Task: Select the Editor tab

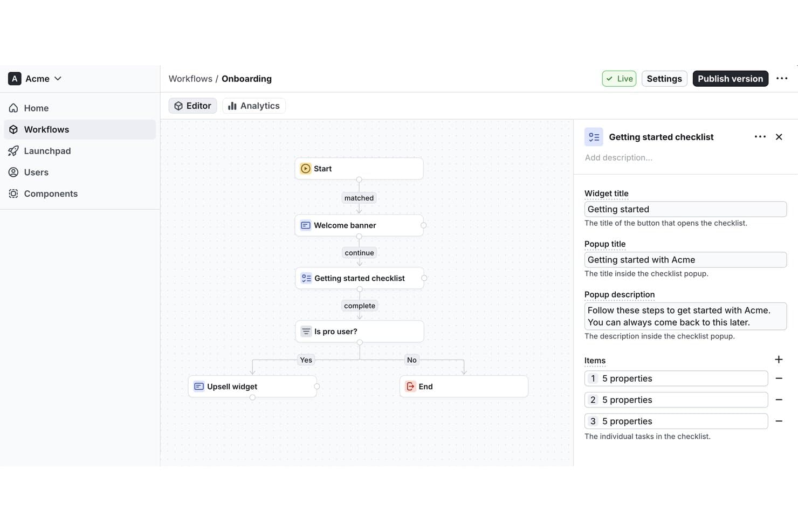Action: click(x=192, y=106)
